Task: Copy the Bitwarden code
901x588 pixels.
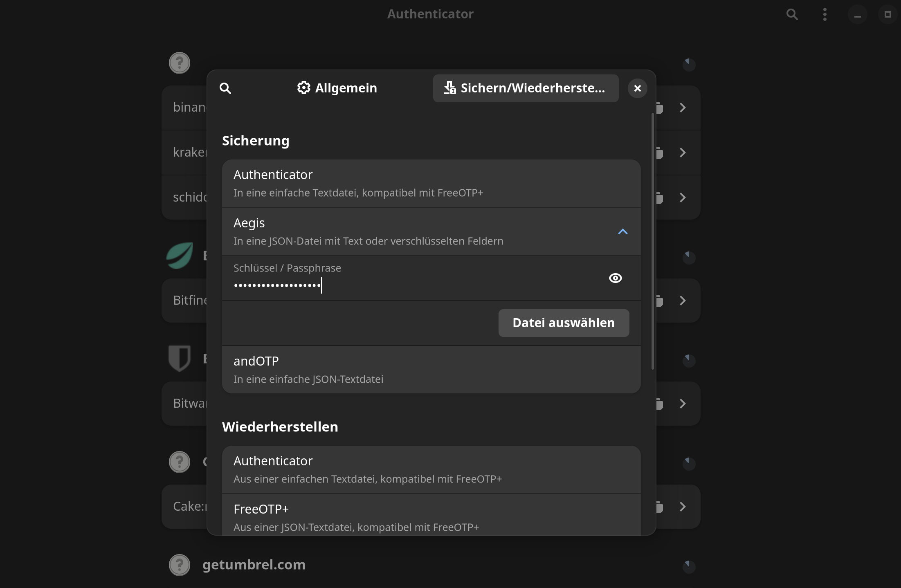Action: [x=660, y=404]
